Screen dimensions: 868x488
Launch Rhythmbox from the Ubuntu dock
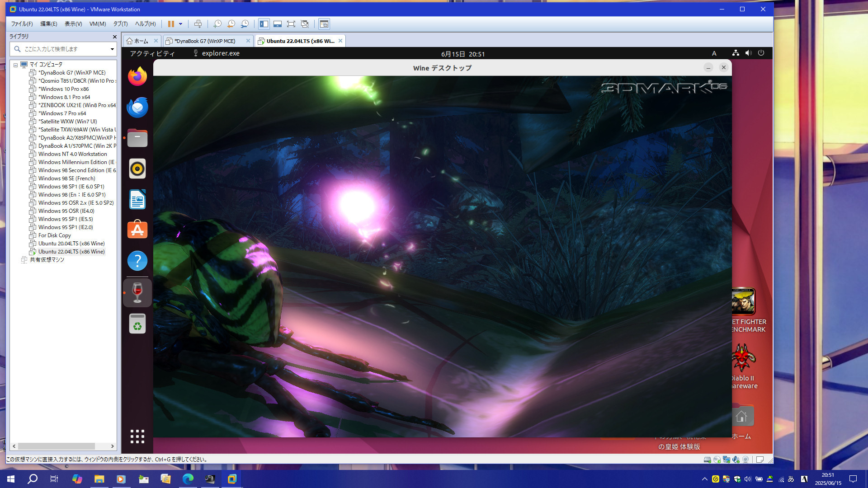pos(137,169)
